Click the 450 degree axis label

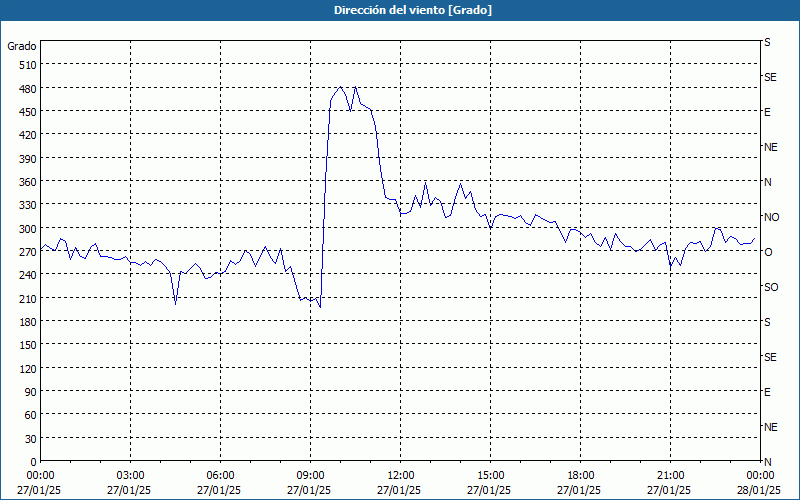pos(28,112)
